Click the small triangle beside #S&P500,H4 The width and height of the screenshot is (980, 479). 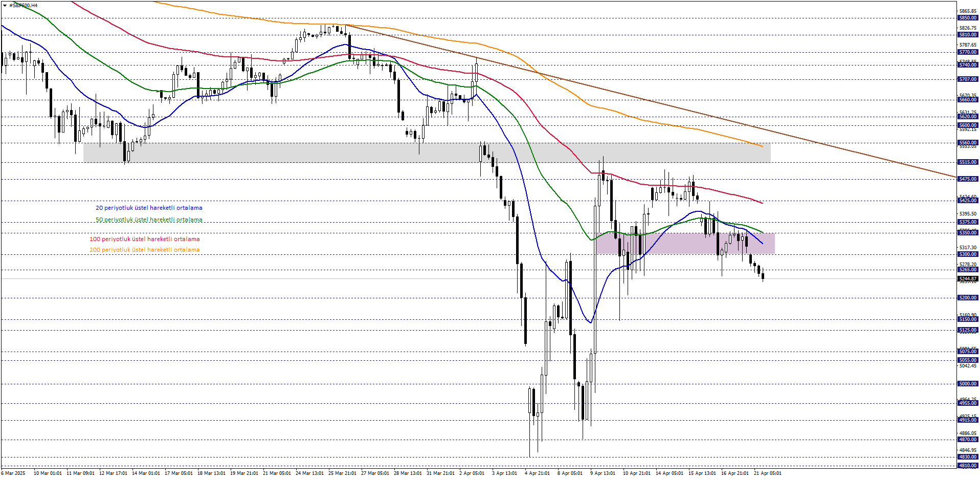(x=5, y=5)
